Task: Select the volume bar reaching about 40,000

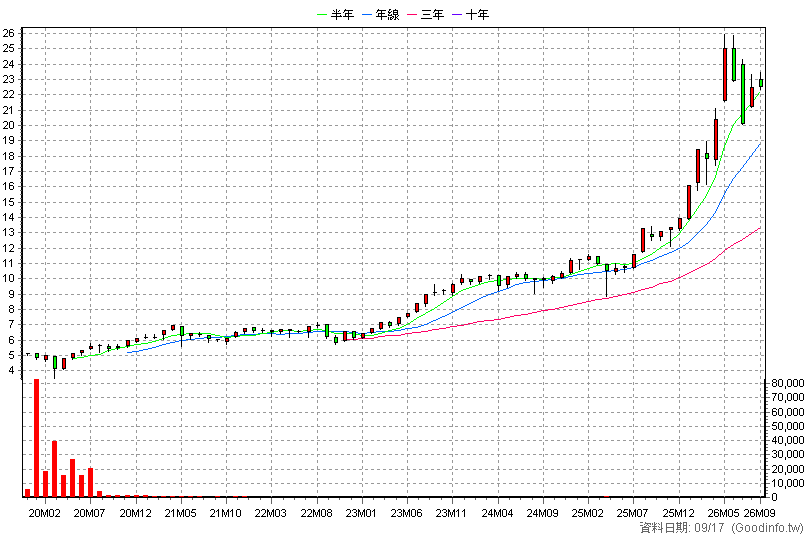Action: pos(55,469)
